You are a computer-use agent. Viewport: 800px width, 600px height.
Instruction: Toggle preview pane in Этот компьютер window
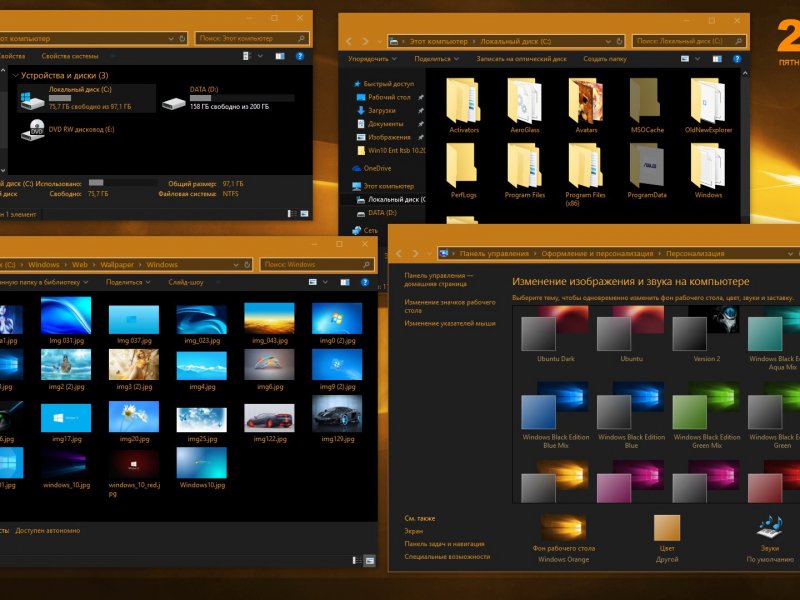coord(280,56)
